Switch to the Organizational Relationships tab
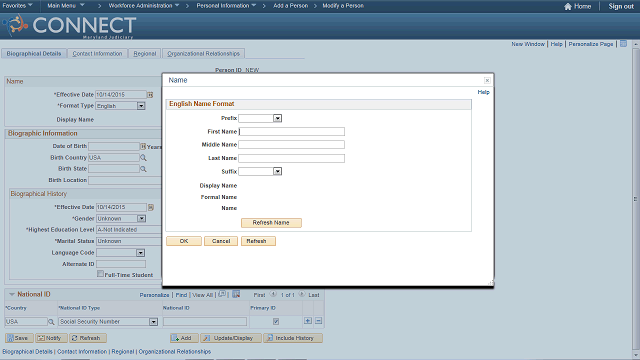The width and height of the screenshot is (640, 360). 203,53
